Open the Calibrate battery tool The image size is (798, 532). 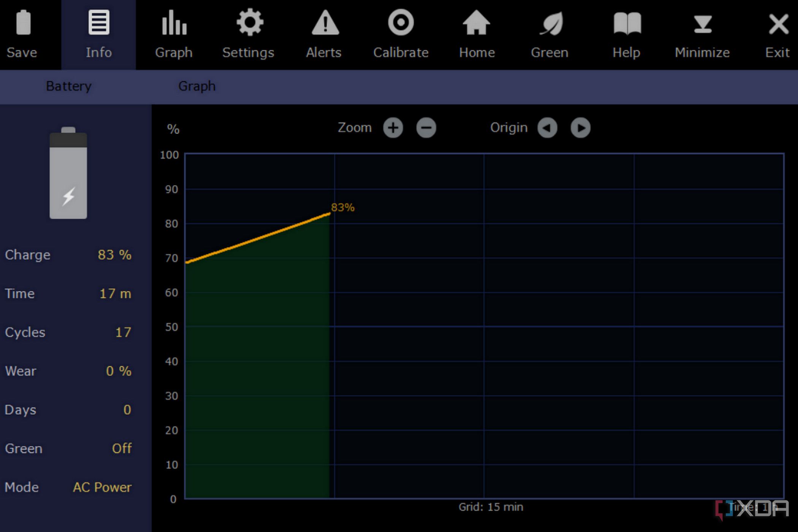pyautogui.click(x=400, y=34)
